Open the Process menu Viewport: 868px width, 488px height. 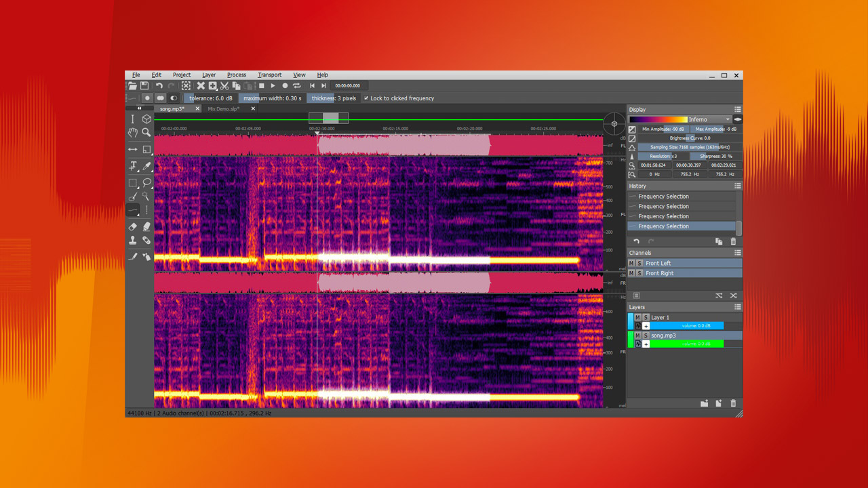pos(237,75)
